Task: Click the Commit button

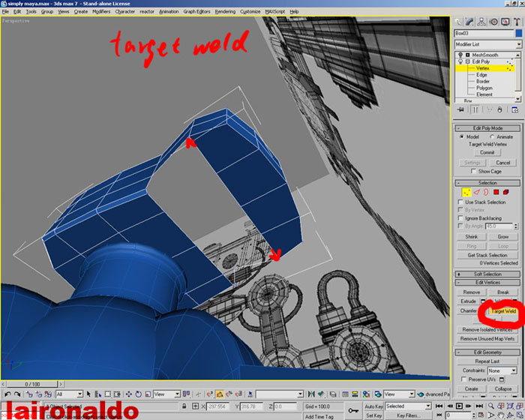Action: pyautogui.click(x=487, y=152)
